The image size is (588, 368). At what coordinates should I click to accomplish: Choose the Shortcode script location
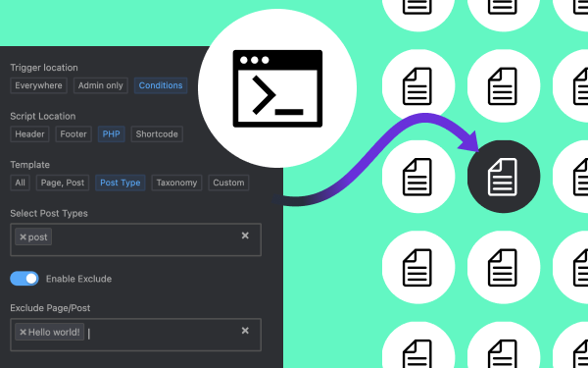click(x=157, y=134)
